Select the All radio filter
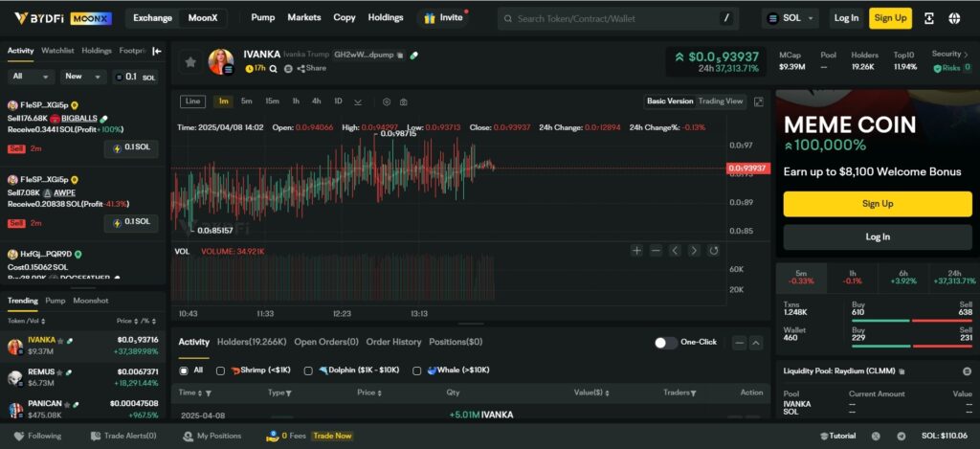 tap(184, 370)
